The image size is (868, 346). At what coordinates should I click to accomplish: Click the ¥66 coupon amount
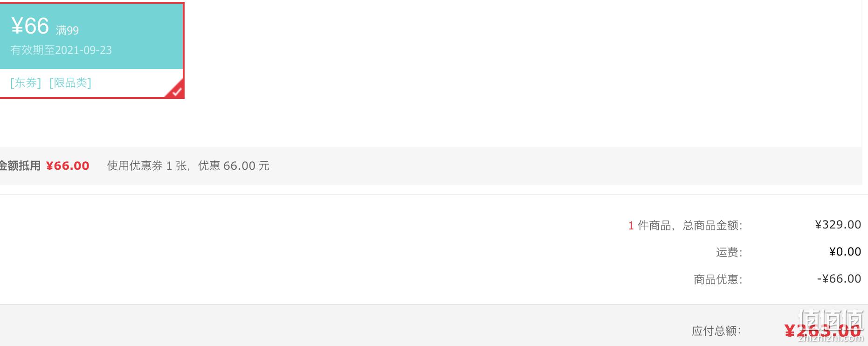pos(30,26)
